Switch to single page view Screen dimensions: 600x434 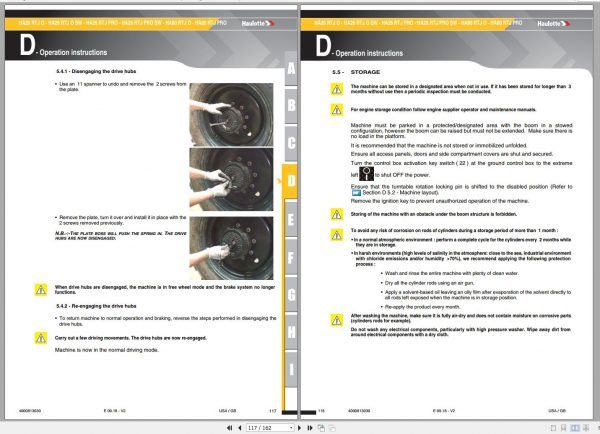tap(553, 428)
